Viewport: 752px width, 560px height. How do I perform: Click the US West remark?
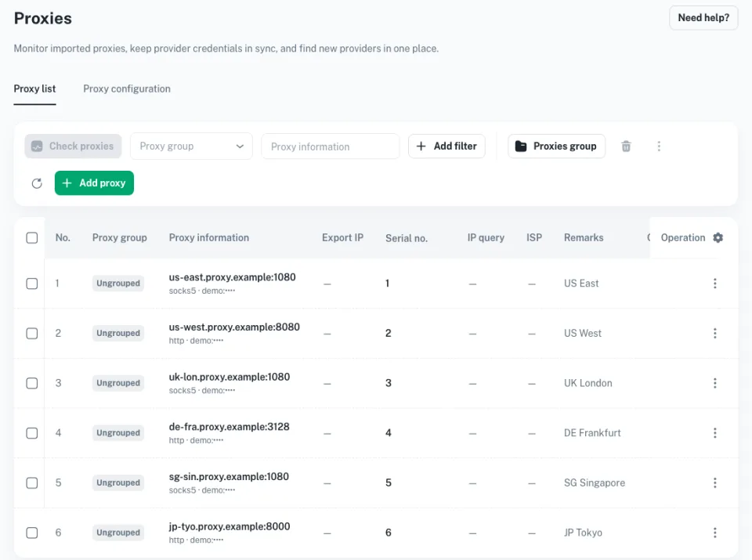click(583, 333)
